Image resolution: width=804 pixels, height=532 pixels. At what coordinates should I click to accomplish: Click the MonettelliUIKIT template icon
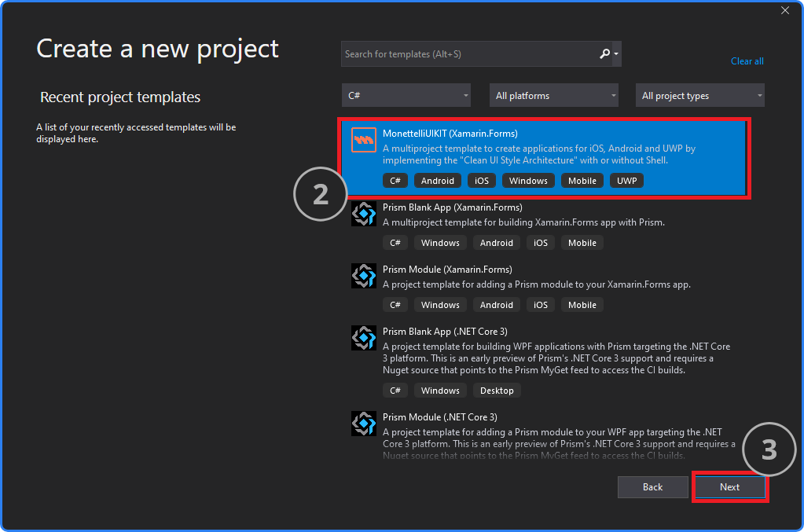pos(364,140)
